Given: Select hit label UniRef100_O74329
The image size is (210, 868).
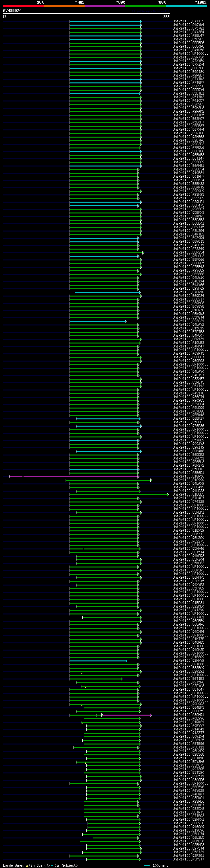Looking at the screenshot, I should pos(188,502).
